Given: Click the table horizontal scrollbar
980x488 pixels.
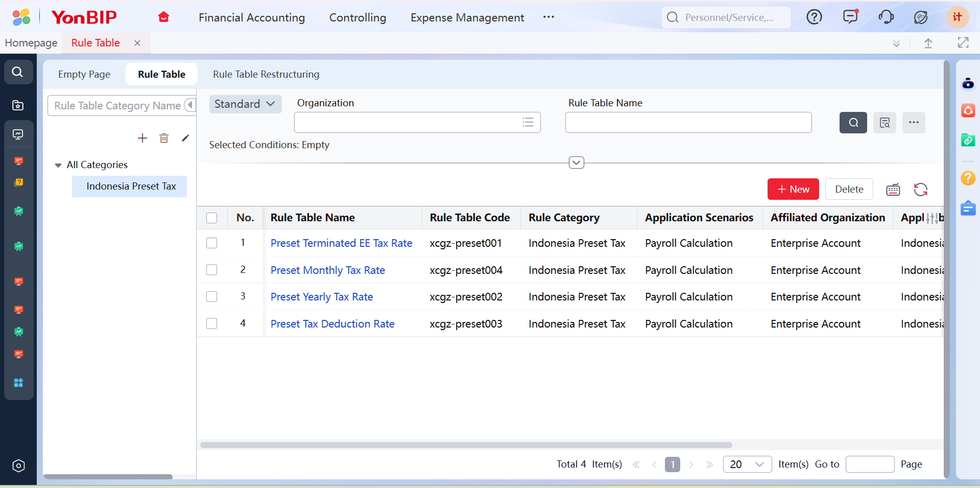Looking at the screenshot, I should [466, 445].
